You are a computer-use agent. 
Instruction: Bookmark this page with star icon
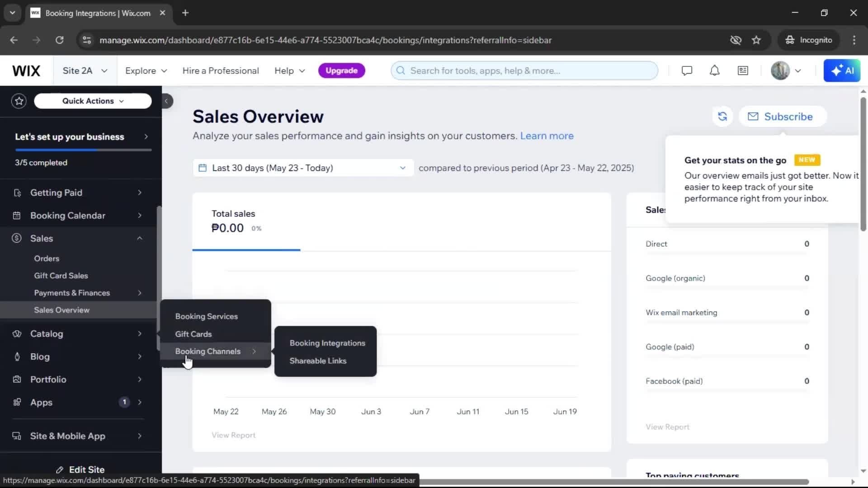756,40
